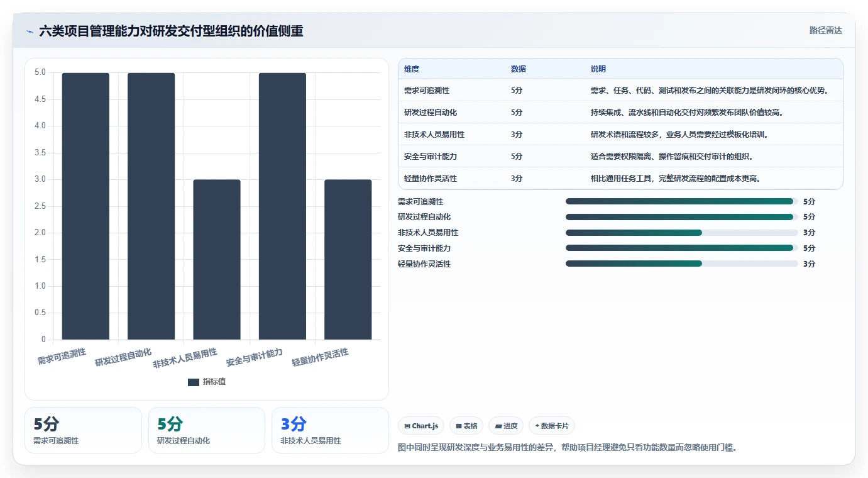Click description starting 研发术语和流程较多
Screen dimensions: 868x478
point(679,135)
